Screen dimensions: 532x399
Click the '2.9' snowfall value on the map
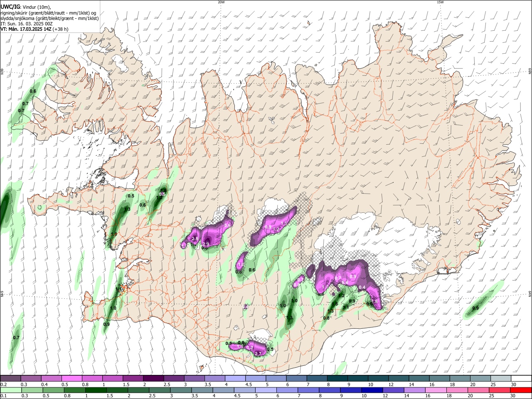click(206, 244)
